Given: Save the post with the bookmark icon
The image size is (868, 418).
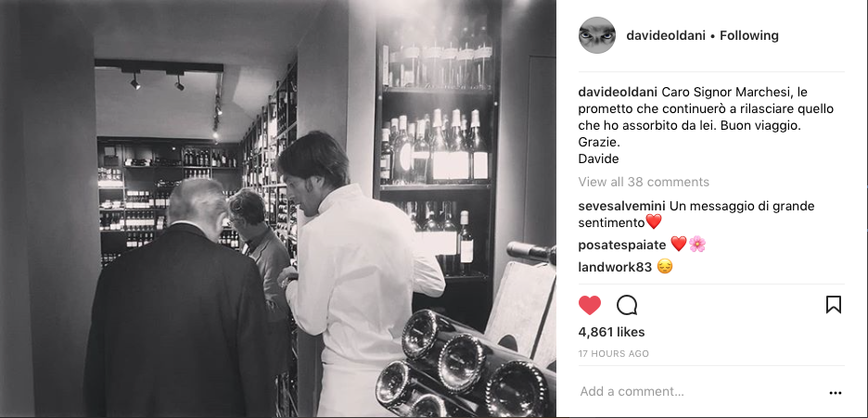Looking at the screenshot, I should (833, 305).
